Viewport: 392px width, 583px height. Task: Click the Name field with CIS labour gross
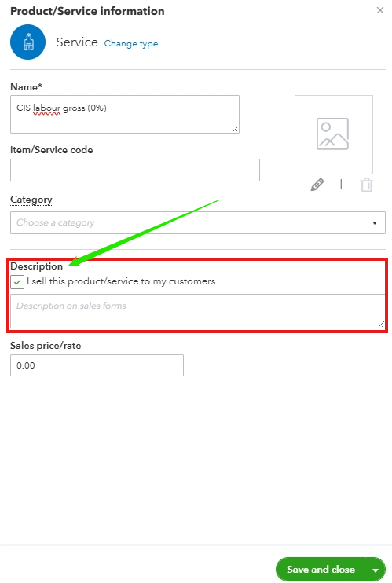click(x=125, y=114)
